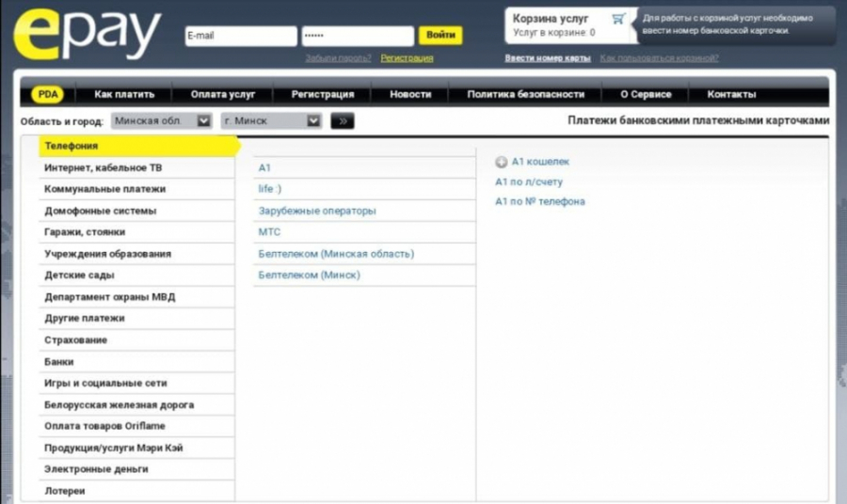Open the Контакты menu
The height and width of the screenshot is (504, 847).
point(731,94)
